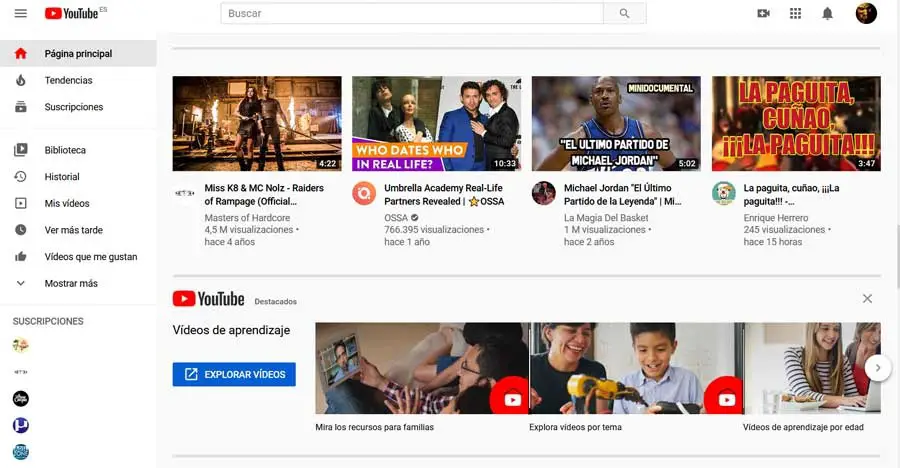Open Vídeos de aprendizaje por edad thumbnail

812,368
